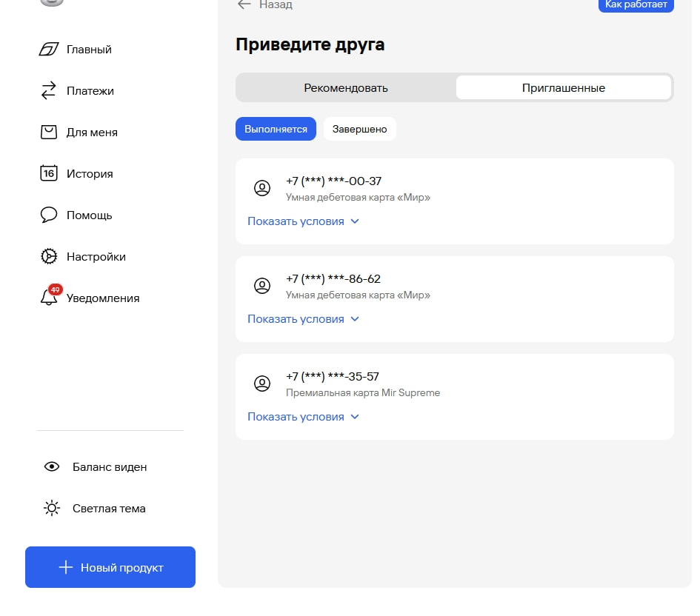Screen dimensions: 700x616
Task: Click Умная дебетовая карта «Мир» under 00-37
Action: click(x=358, y=197)
